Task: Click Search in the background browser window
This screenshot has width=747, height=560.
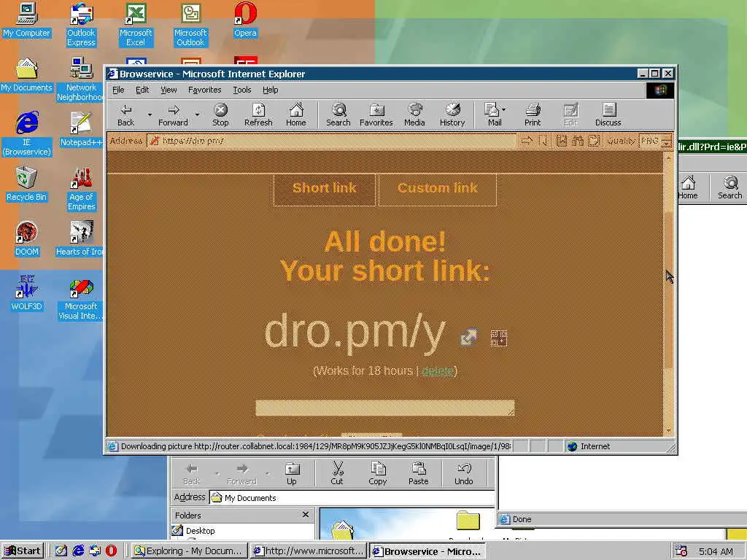Action: coord(729,187)
